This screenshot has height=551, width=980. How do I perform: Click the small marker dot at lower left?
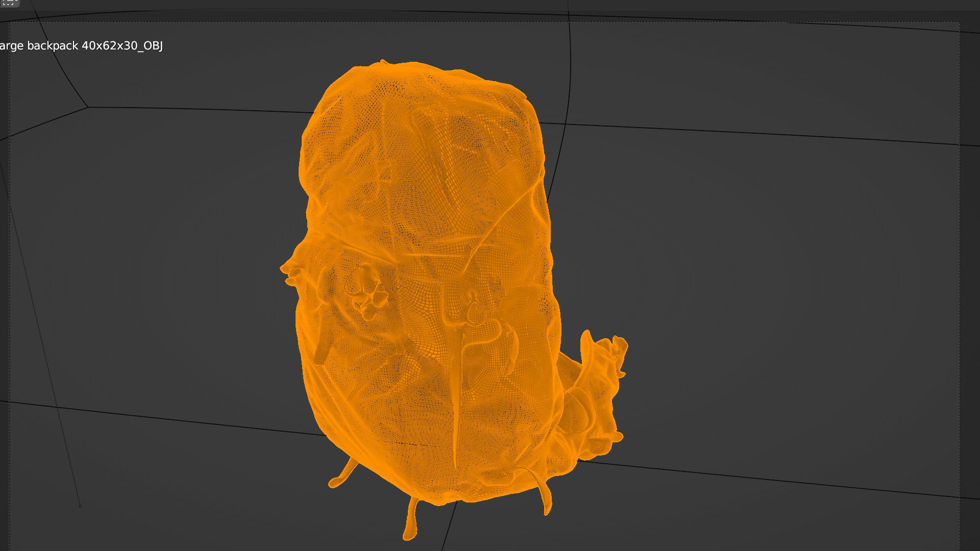tap(80, 506)
